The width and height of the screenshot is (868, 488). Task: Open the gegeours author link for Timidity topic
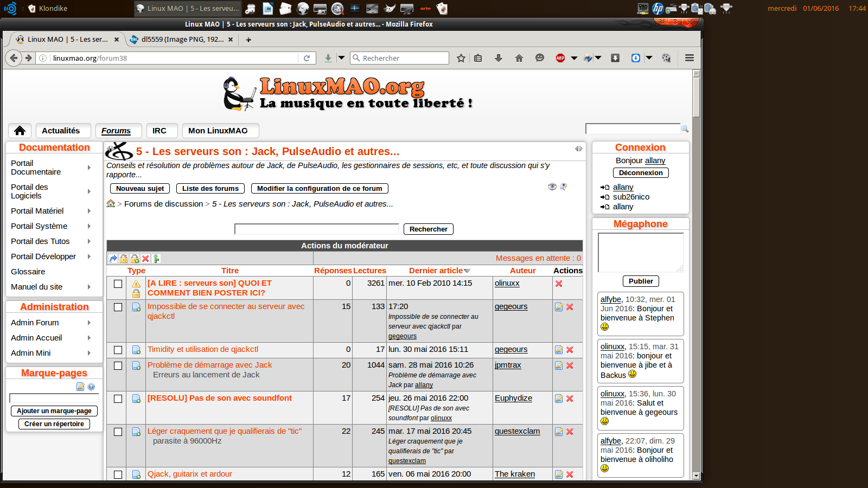pyautogui.click(x=511, y=349)
